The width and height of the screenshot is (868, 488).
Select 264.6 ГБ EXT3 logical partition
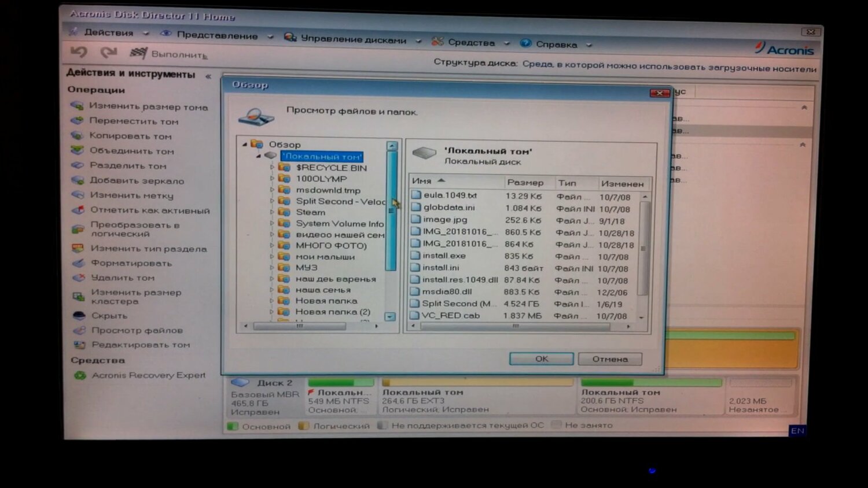(x=477, y=396)
